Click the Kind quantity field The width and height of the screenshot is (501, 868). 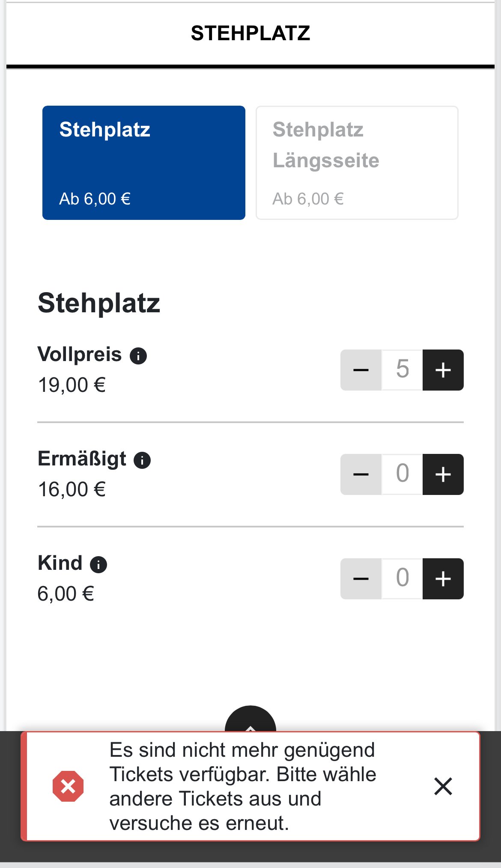point(402,579)
